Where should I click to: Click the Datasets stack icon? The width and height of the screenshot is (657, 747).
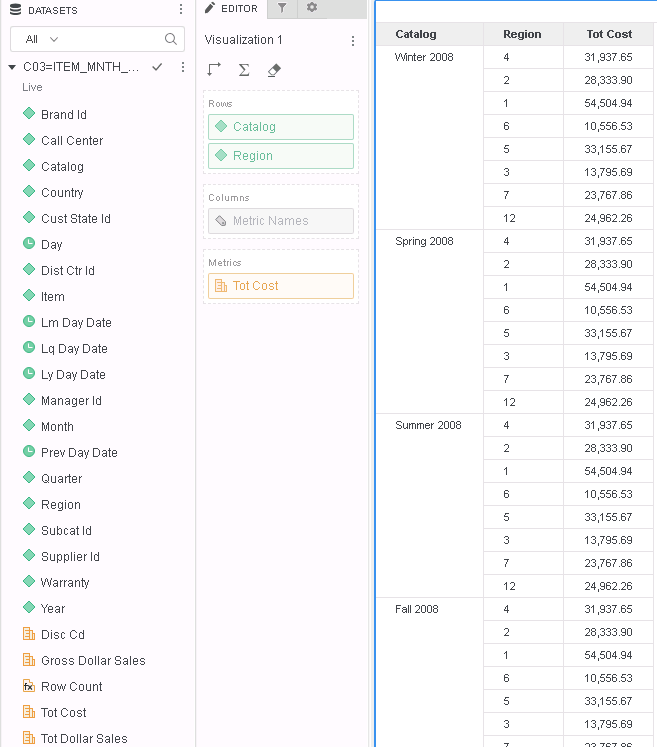coord(15,10)
